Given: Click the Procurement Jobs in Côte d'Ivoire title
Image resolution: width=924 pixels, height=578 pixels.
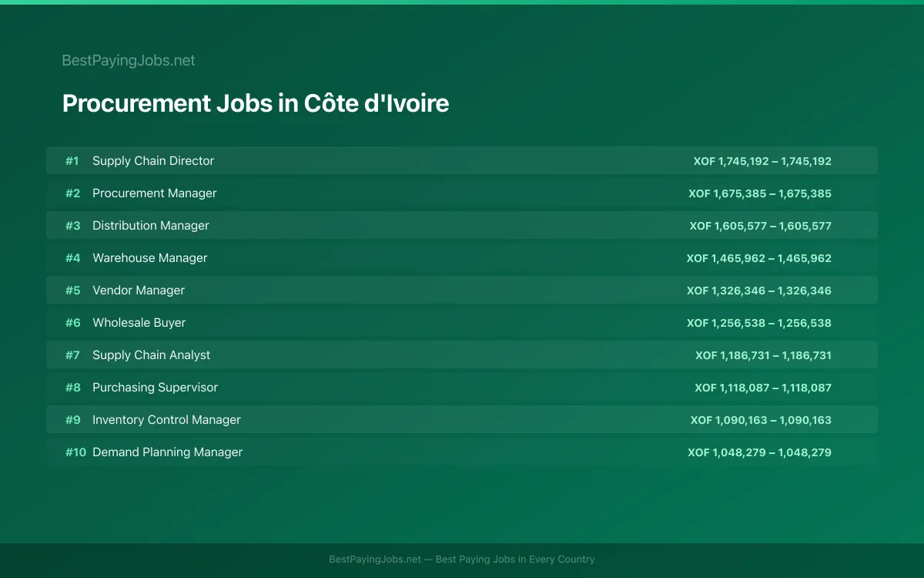Looking at the screenshot, I should pos(256,103).
